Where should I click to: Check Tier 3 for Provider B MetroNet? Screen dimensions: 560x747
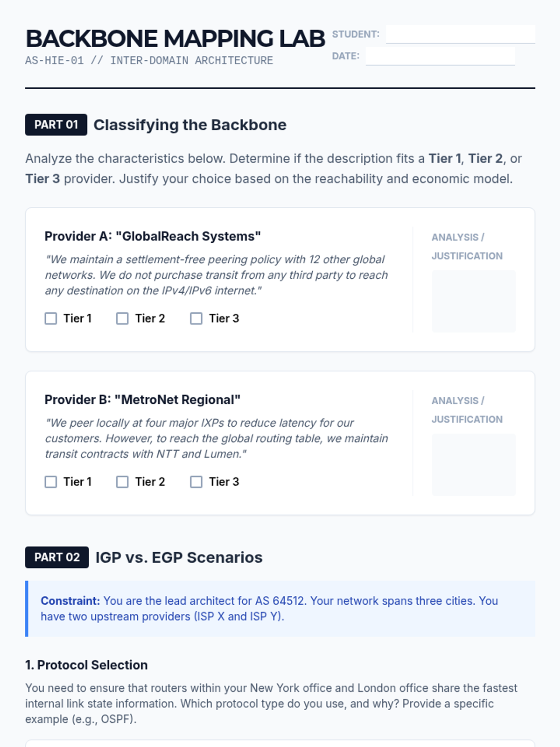(196, 482)
